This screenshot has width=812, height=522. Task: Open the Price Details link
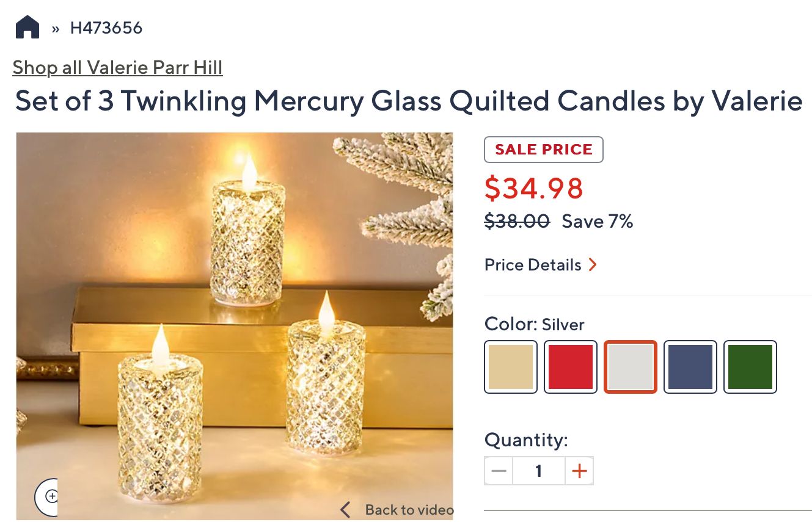point(533,265)
